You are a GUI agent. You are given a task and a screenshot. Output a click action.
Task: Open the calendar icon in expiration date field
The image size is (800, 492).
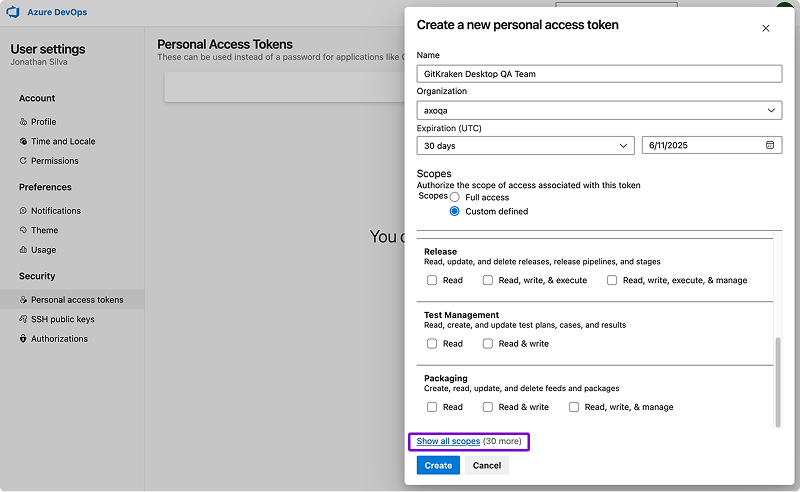770,145
